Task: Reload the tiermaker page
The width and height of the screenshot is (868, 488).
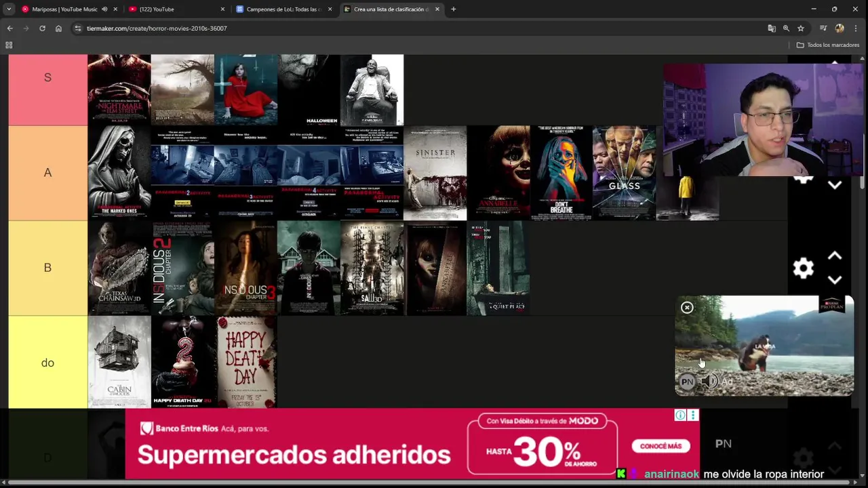Action: tap(42, 28)
